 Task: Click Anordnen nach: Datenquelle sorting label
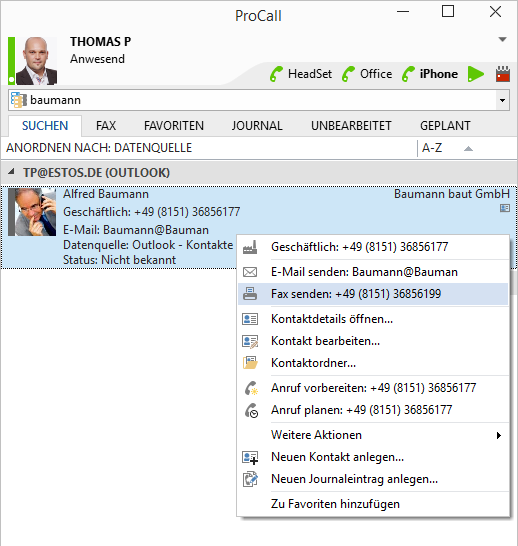pyautogui.click(x=99, y=148)
